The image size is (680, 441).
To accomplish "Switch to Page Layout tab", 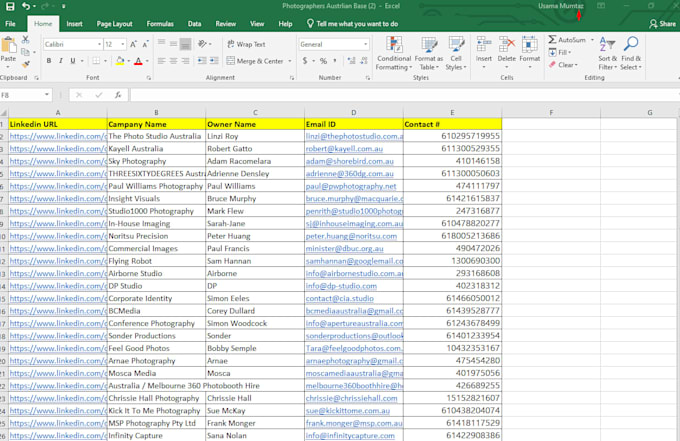I will click(x=114, y=24).
